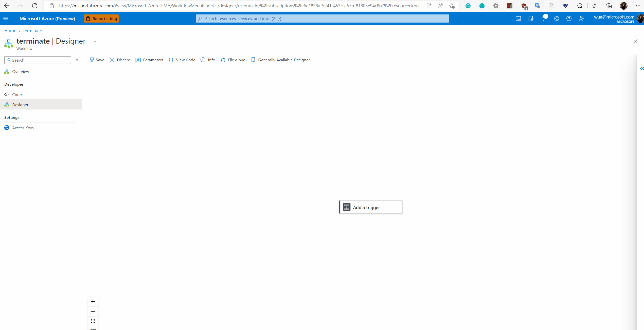Open the Parameters panel

pos(149,60)
